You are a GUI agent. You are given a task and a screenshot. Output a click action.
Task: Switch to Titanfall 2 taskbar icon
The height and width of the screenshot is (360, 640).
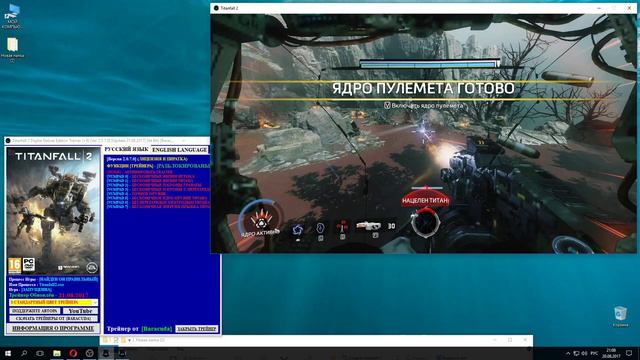click(122, 353)
